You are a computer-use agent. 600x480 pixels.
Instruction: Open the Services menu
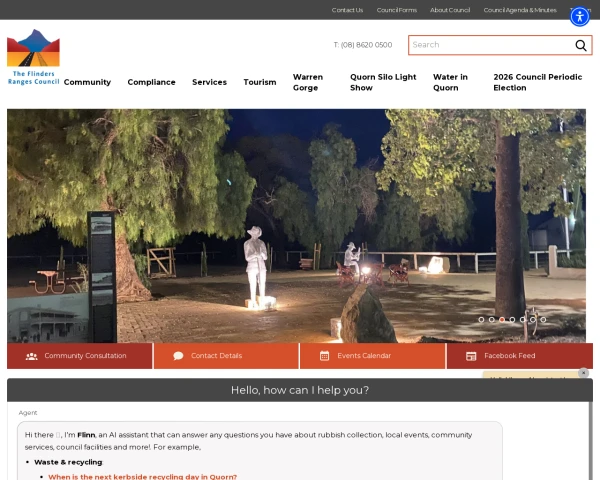pos(209,82)
